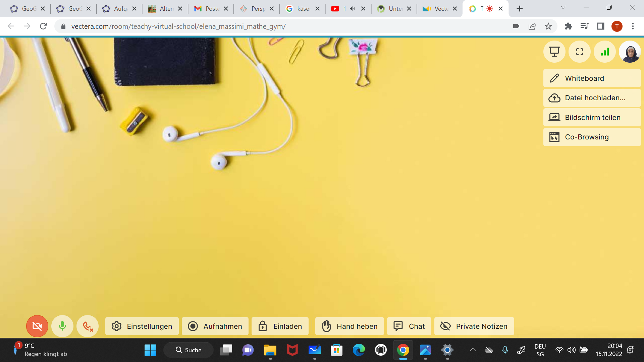
Task: Mute the green microphone button
Action: [62, 326]
